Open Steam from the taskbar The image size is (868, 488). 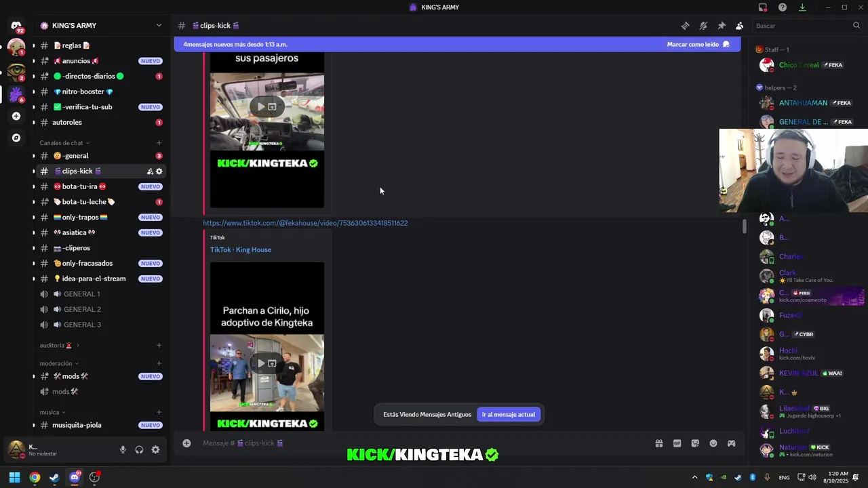[54, 477]
